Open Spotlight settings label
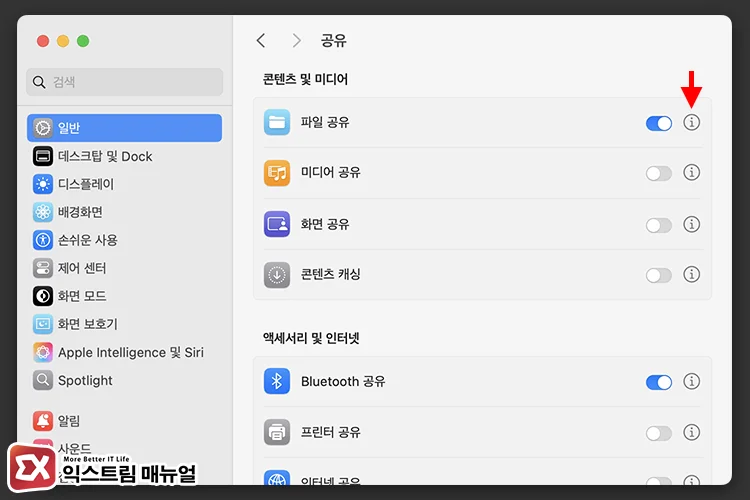The width and height of the screenshot is (750, 500). [85, 381]
